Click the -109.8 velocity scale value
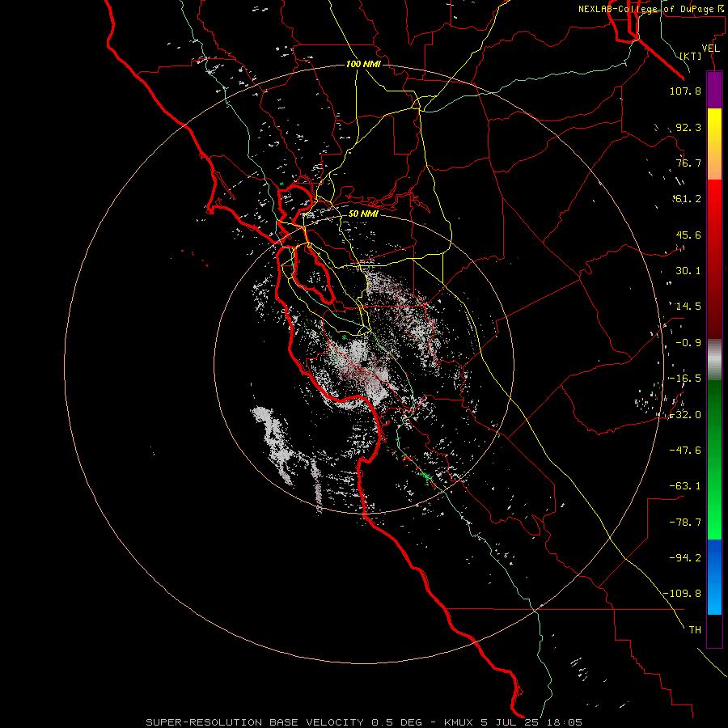The image size is (728, 728). tap(682, 594)
